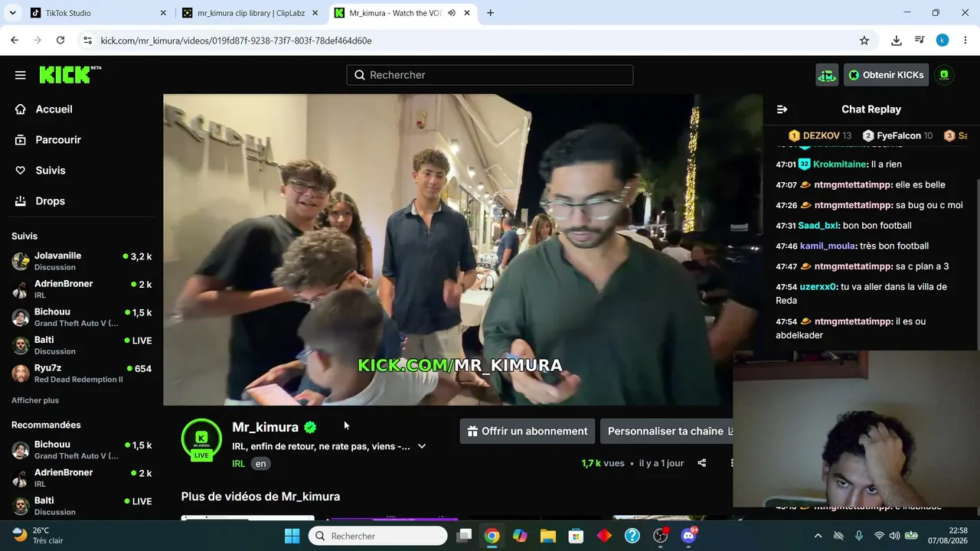Open the Mr_kimura channel name link

(x=266, y=427)
